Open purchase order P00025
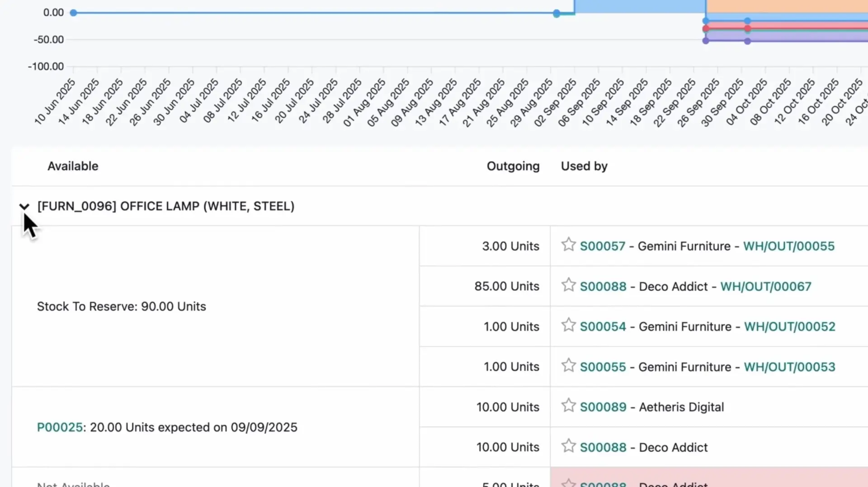 click(x=59, y=427)
